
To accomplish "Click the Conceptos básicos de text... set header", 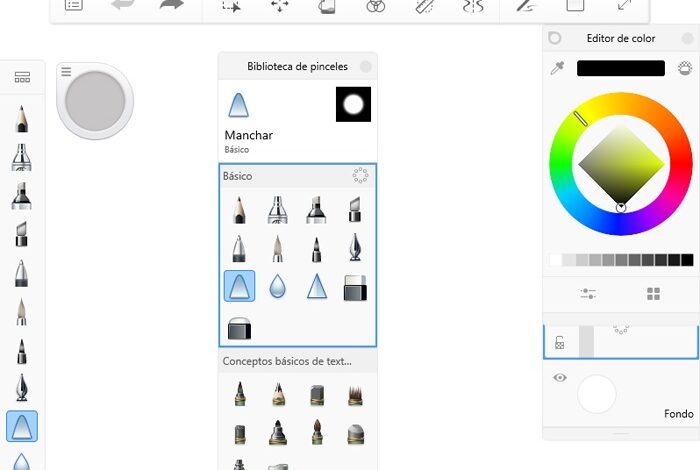I will click(287, 361).
